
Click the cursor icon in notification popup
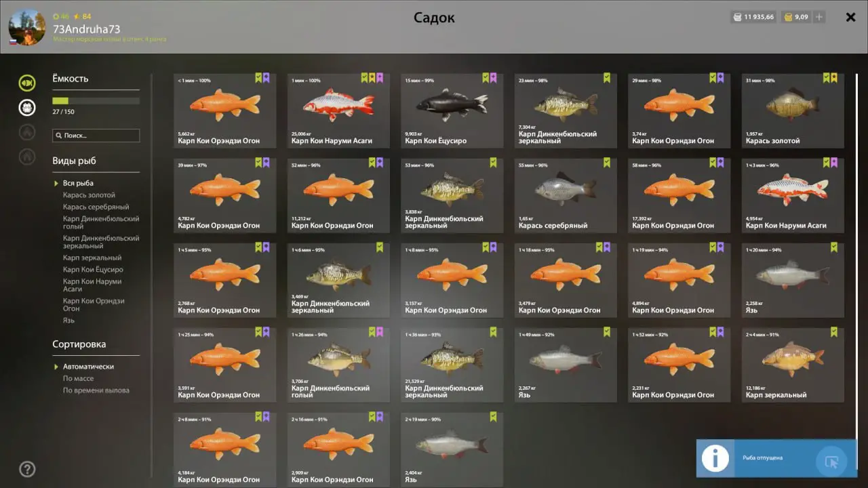[831, 462]
